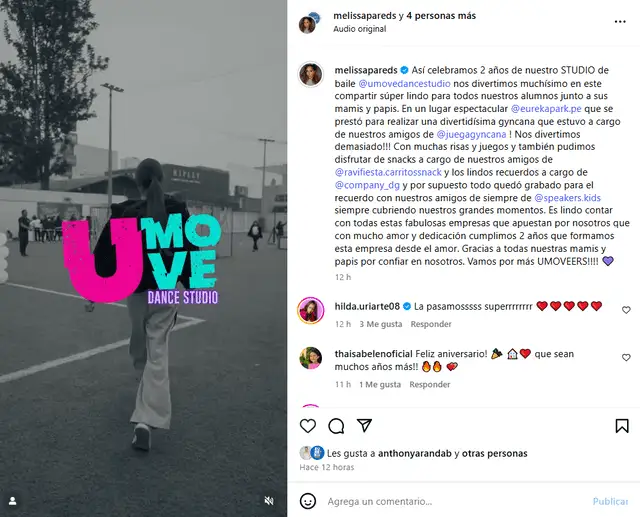Like thaisabelenoficial's comment heart
640x517 pixels.
(x=626, y=357)
